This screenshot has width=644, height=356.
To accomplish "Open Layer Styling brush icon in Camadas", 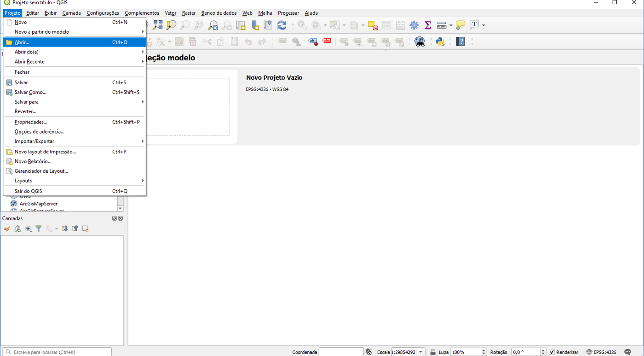I will coord(7,228).
